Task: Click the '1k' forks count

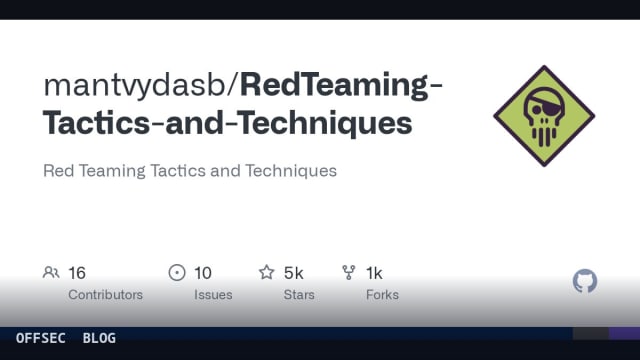Action: coord(374,273)
